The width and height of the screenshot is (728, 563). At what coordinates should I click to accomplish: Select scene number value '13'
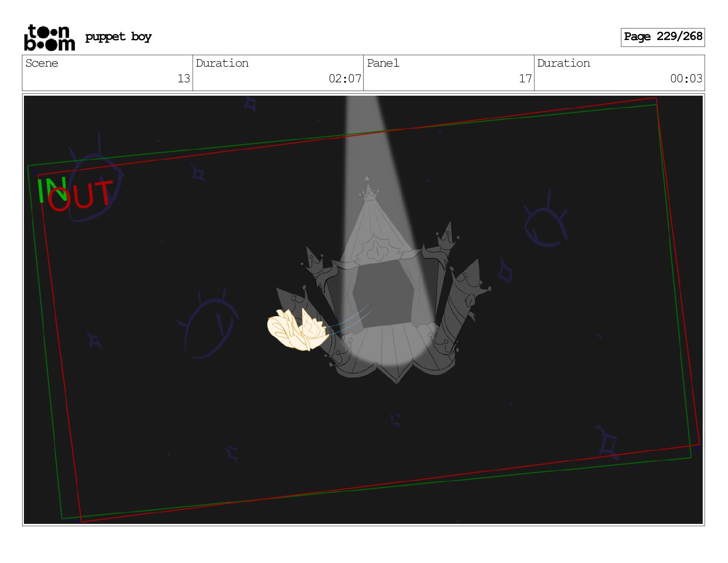click(184, 79)
